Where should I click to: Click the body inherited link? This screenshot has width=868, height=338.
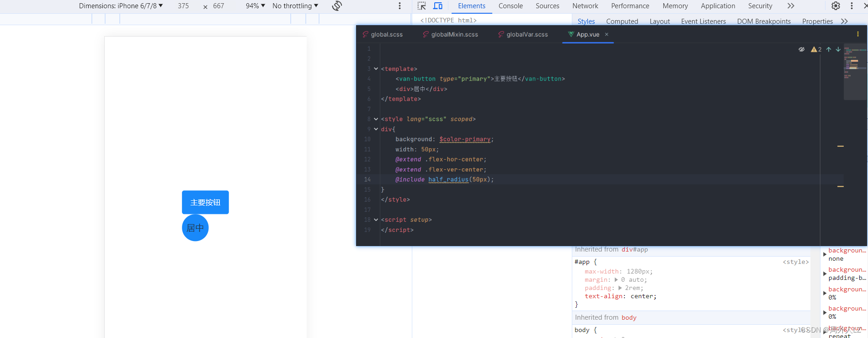pyautogui.click(x=629, y=317)
